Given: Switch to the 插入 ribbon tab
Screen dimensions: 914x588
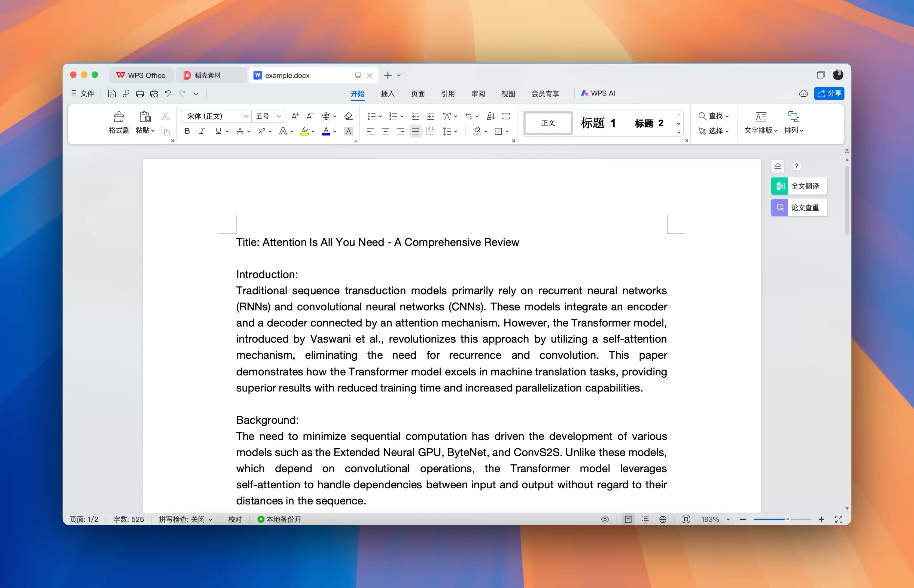Looking at the screenshot, I should [x=387, y=94].
